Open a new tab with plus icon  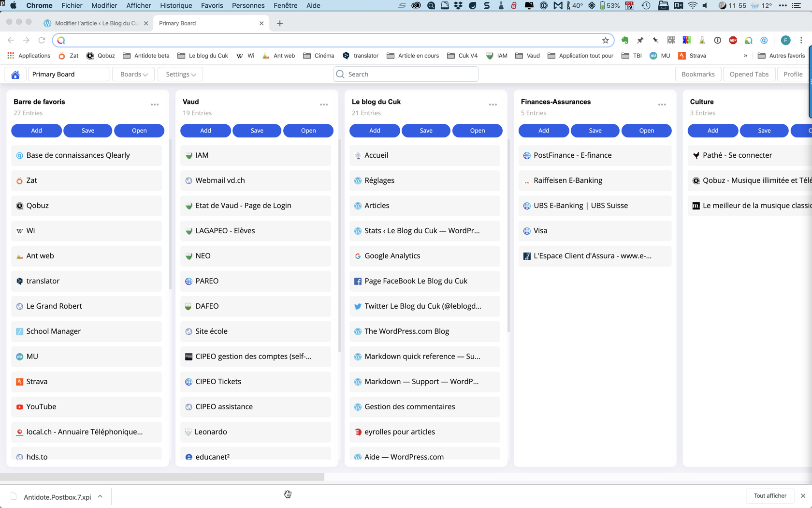tap(280, 23)
